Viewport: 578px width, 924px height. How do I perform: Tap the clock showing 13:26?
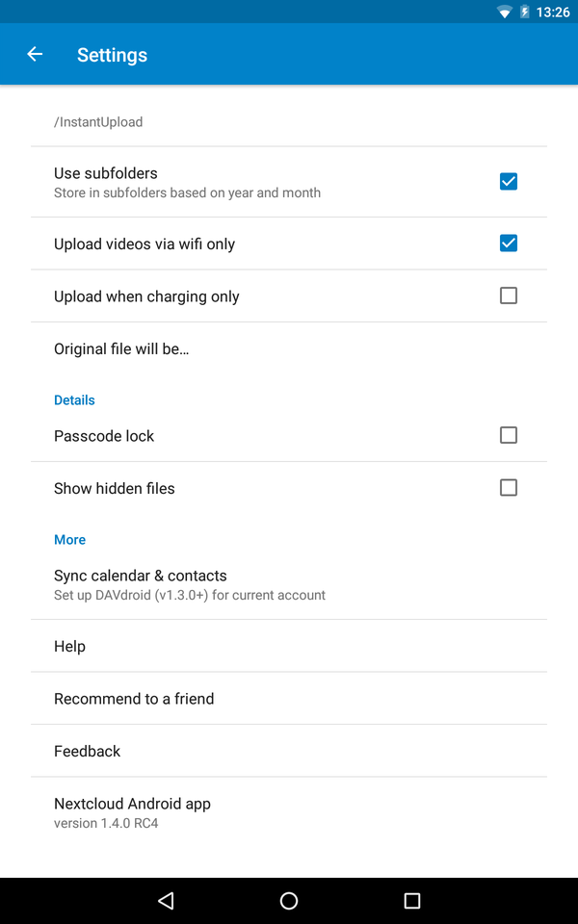553,13
